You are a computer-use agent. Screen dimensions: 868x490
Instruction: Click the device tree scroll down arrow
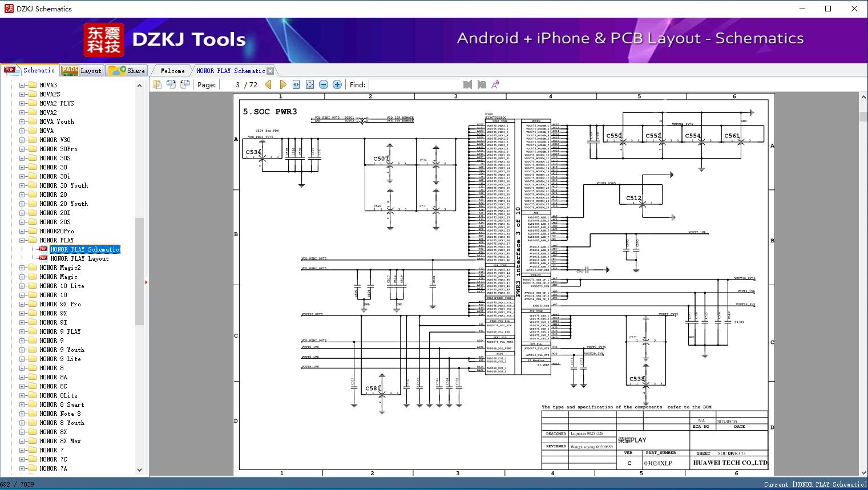tap(139, 469)
